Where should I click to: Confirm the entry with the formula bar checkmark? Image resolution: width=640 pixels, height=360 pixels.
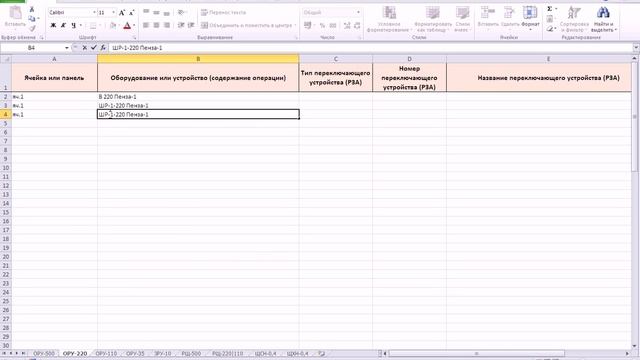click(x=93, y=48)
